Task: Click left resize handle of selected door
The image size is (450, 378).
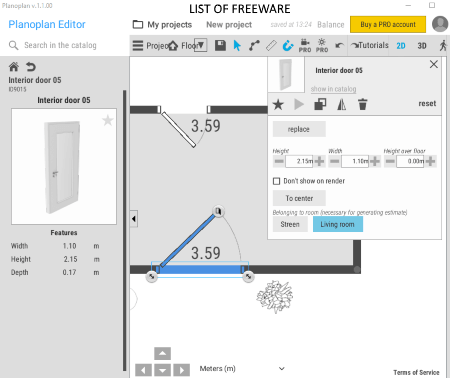Action: pyautogui.click(x=152, y=277)
